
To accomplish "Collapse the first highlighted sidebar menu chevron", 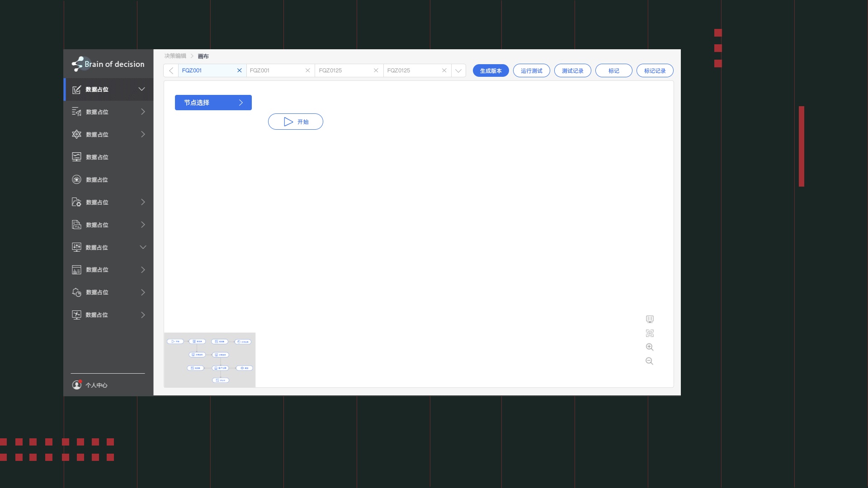I will (x=142, y=89).
